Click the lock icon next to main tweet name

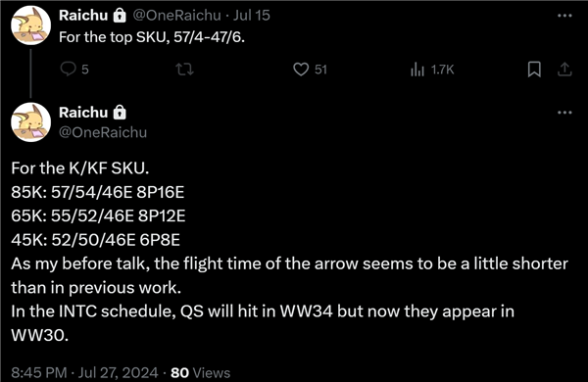pos(120,112)
